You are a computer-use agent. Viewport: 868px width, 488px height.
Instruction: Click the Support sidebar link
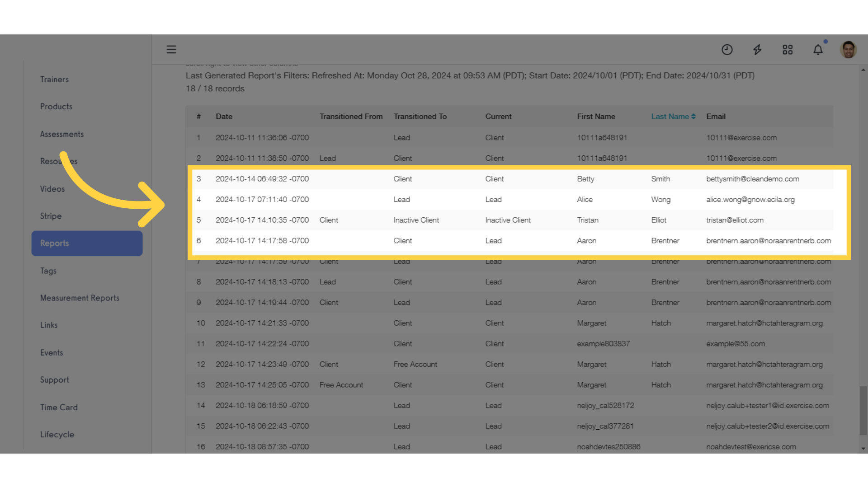[x=54, y=380]
